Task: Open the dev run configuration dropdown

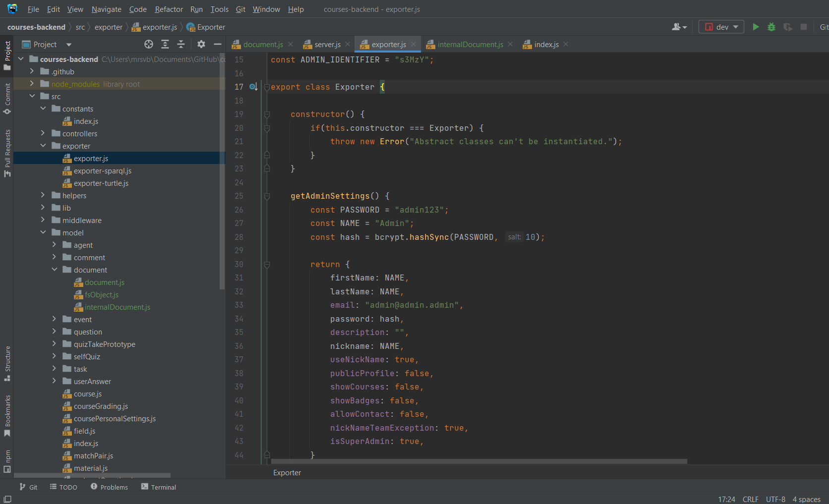Action: click(721, 27)
